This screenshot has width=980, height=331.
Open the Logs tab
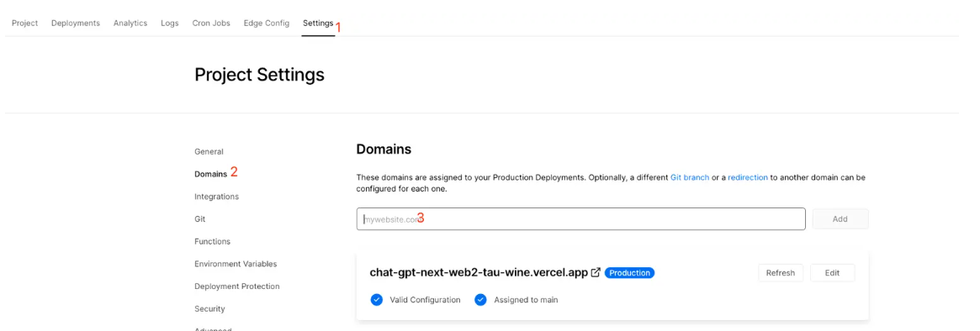(x=169, y=24)
